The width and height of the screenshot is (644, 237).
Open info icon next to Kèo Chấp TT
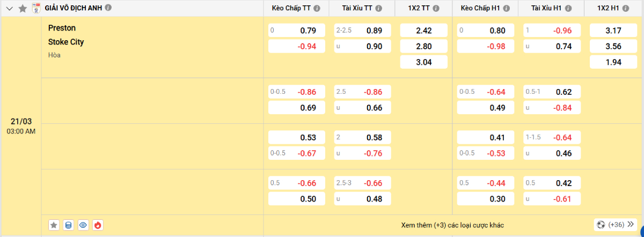coord(317,9)
